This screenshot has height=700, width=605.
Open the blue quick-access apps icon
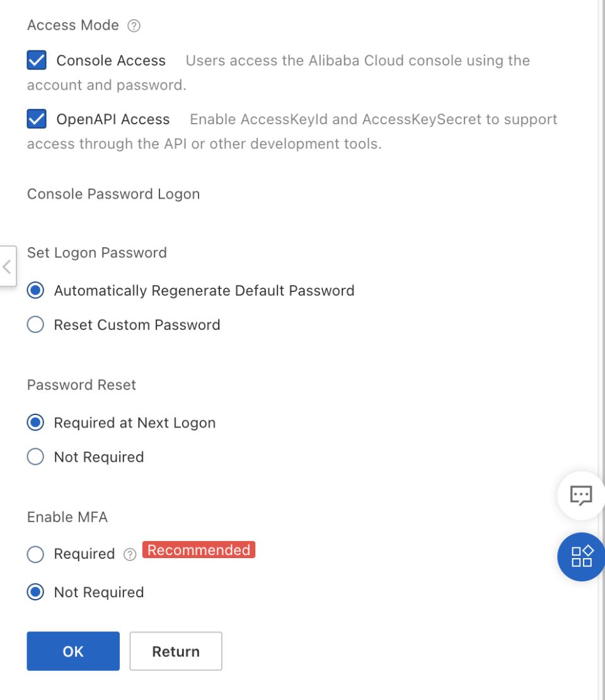(581, 556)
